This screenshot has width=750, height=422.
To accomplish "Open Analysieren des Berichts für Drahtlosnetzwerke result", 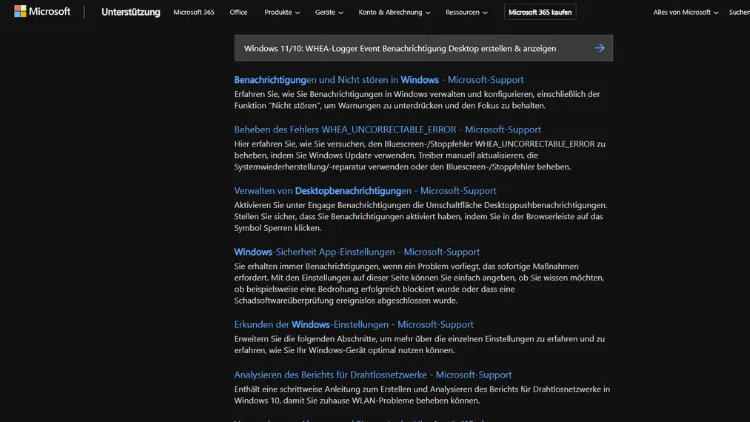I will pyautogui.click(x=373, y=375).
